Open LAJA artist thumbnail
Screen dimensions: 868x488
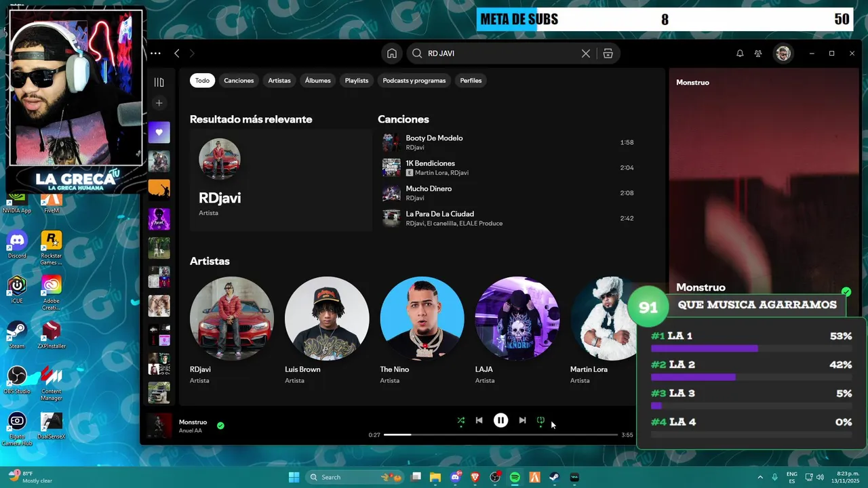click(x=517, y=318)
